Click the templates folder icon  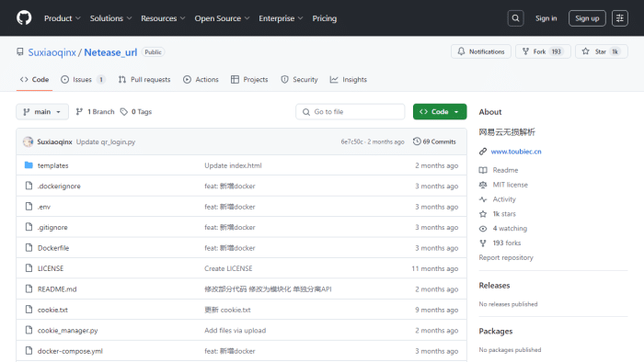click(x=29, y=165)
